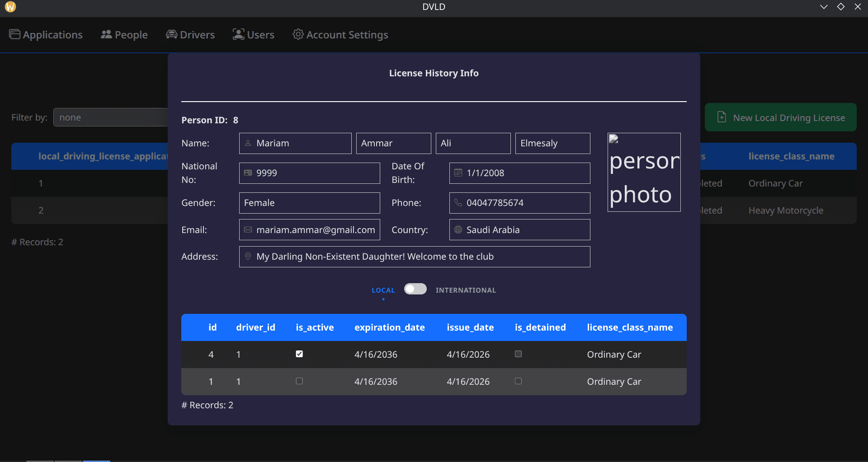Select the LOCAL tab label

click(x=383, y=290)
